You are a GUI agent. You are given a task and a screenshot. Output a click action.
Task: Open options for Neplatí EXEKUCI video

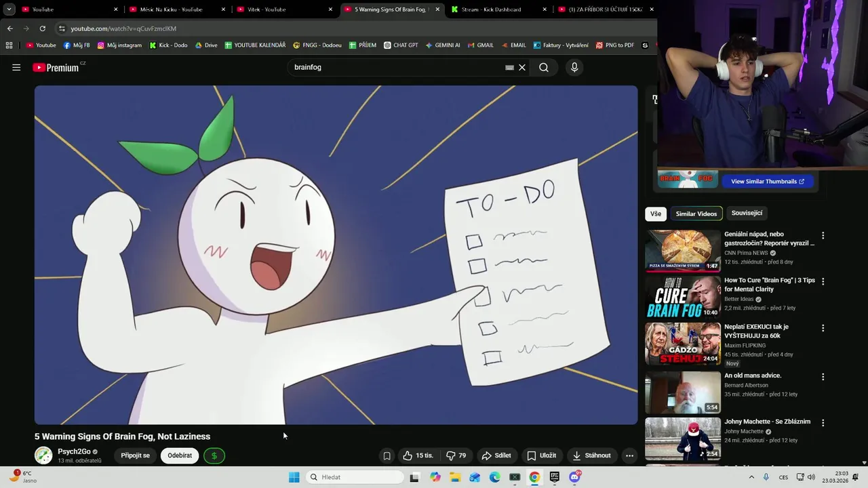click(823, 328)
